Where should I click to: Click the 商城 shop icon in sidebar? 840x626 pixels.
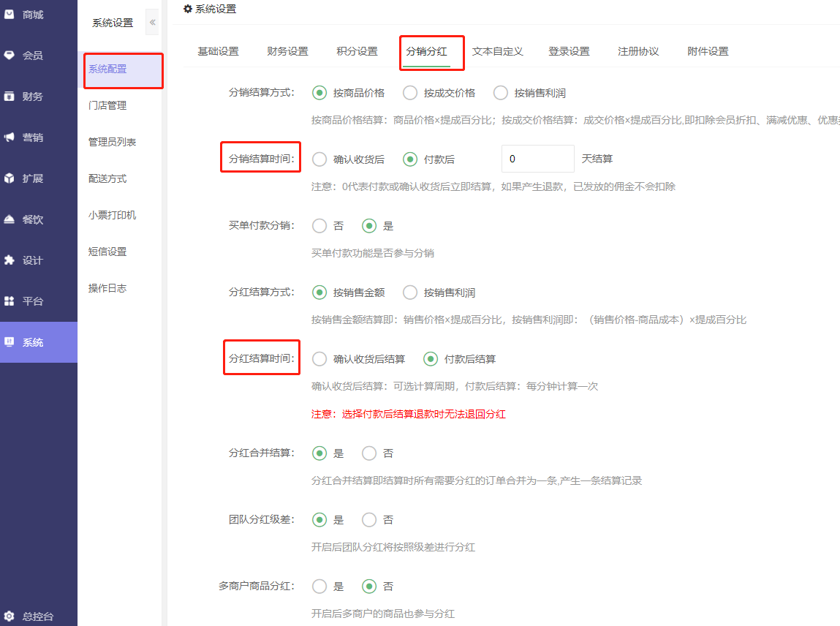(x=10, y=14)
